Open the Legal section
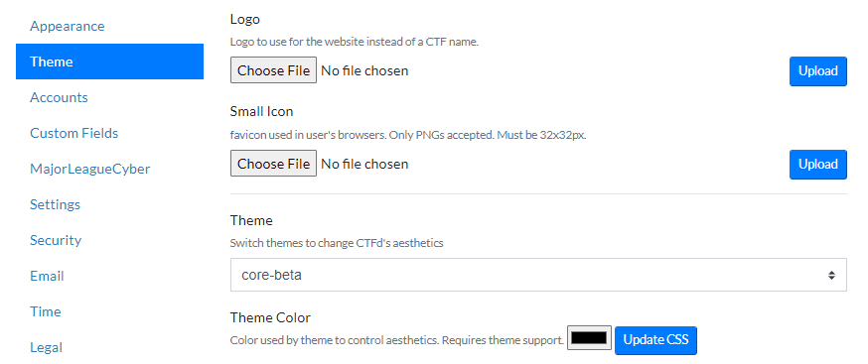Viewport: 868px width, 364px height. click(46, 347)
